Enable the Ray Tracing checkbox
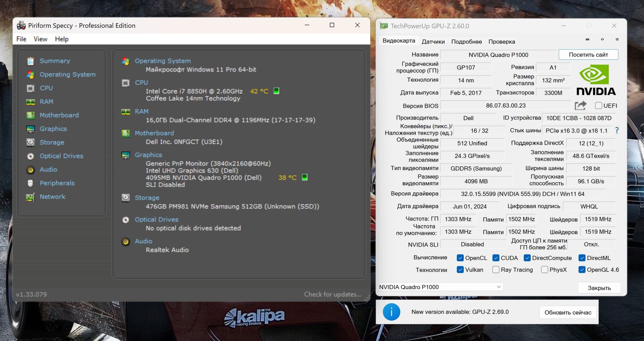Viewport: 644px width, 341px height. [496, 270]
